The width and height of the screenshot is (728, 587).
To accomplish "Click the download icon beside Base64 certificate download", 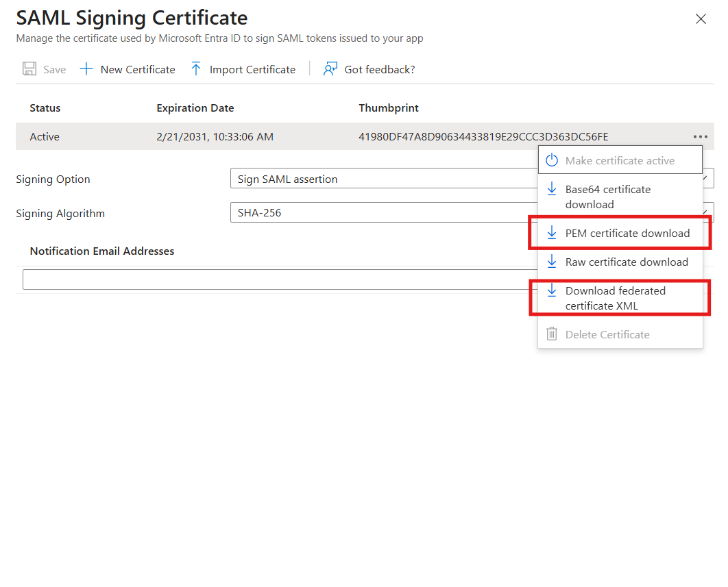I will (552, 190).
